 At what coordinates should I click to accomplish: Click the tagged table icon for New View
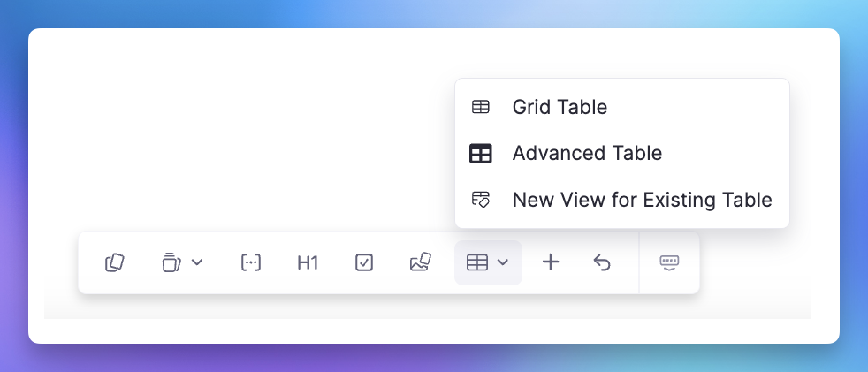(x=481, y=200)
